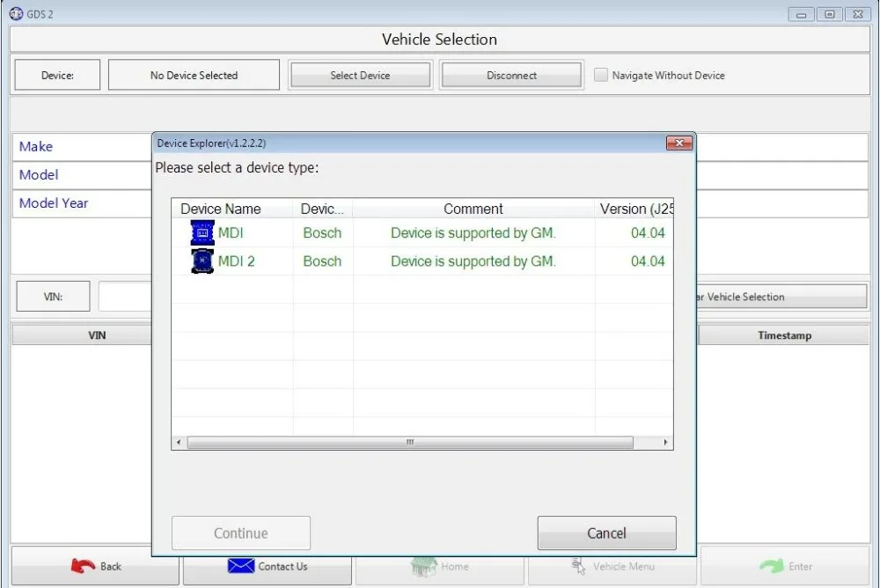Click the Vehicle Selection clear button

(x=782, y=297)
